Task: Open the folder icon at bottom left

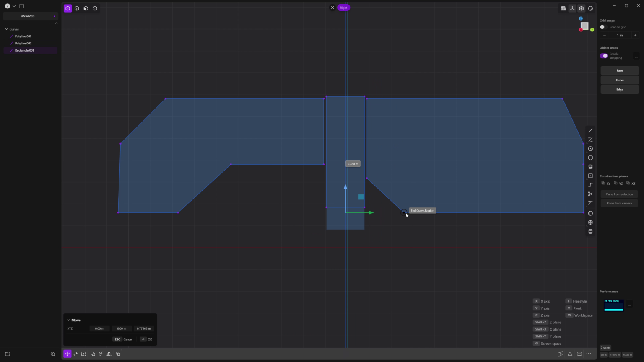Action: click(x=7, y=354)
